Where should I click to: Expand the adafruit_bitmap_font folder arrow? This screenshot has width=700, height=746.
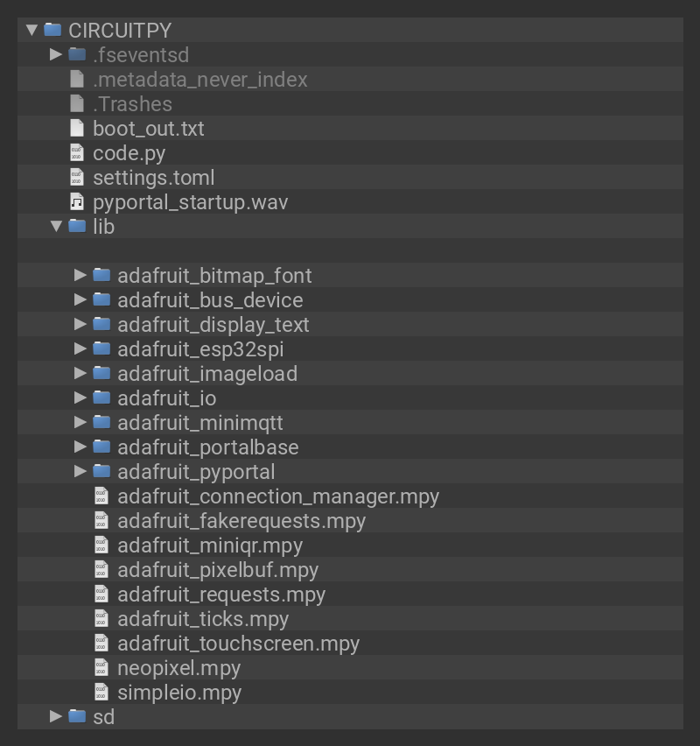[80, 275]
